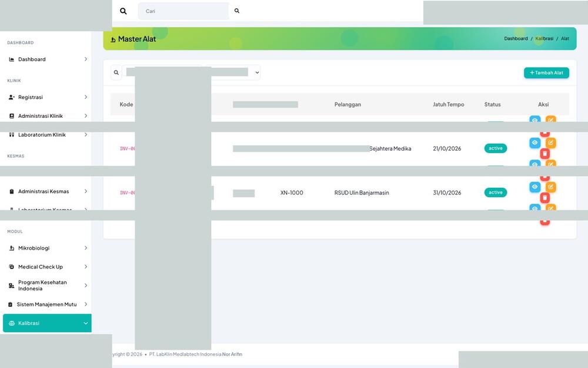This screenshot has height=368, width=588.
Task: Click the Registrasi user-plus icon
Action: pyautogui.click(x=12, y=97)
